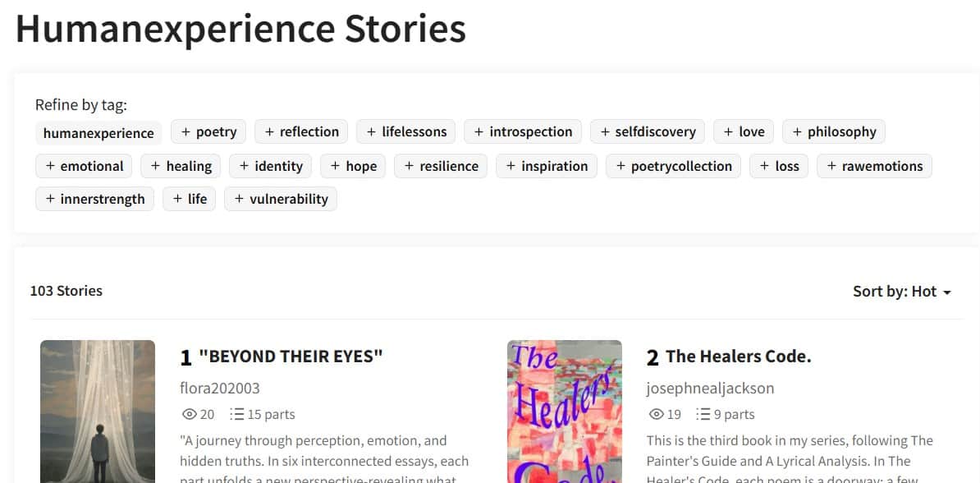Open "BEYOND THEIR EYES" story title
Screen dimensions: 980x483
pyautogui.click(x=291, y=356)
